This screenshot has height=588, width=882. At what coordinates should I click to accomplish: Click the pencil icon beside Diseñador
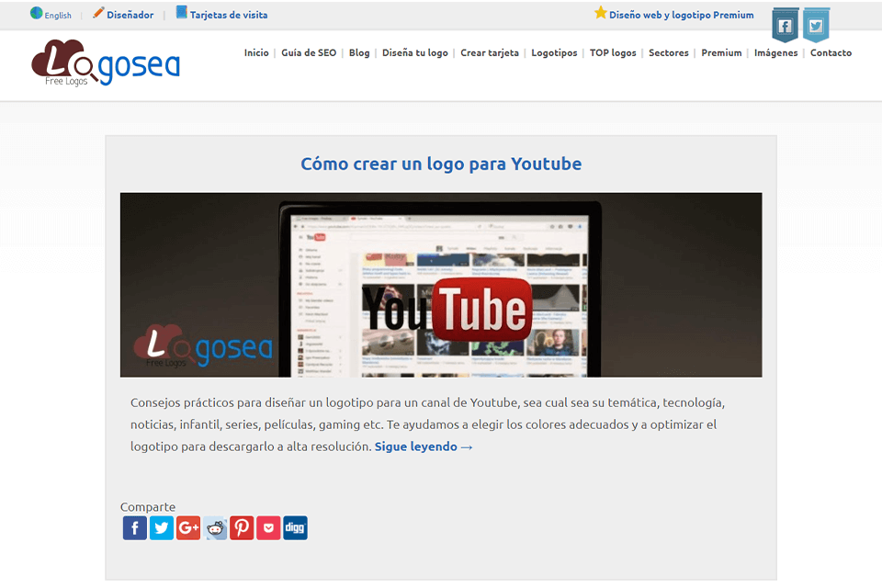coord(98,13)
